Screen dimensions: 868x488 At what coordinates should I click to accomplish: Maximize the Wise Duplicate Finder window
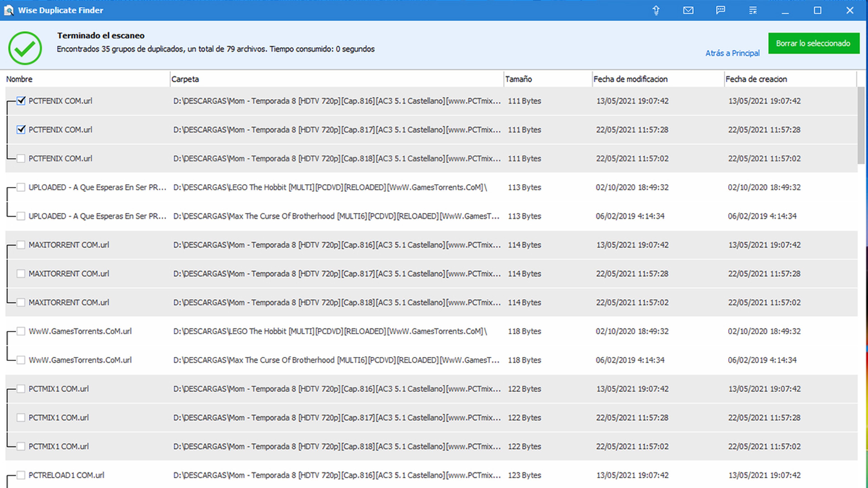pyautogui.click(x=817, y=10)
